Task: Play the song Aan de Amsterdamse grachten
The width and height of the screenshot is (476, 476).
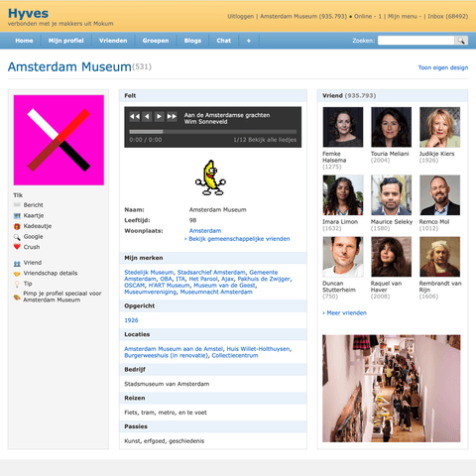Action: click(x=159, y=116)
